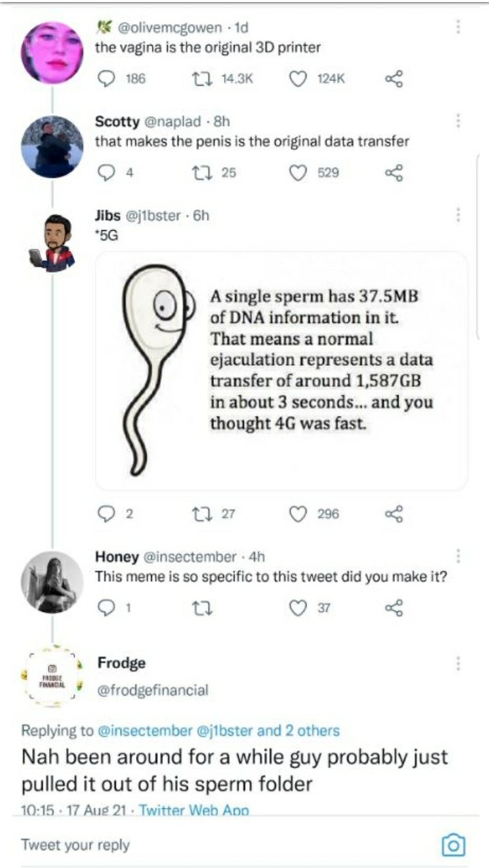Open the @frodgefinancial profile handle
This screenshot has width=489, height=868.
[153, 690]
